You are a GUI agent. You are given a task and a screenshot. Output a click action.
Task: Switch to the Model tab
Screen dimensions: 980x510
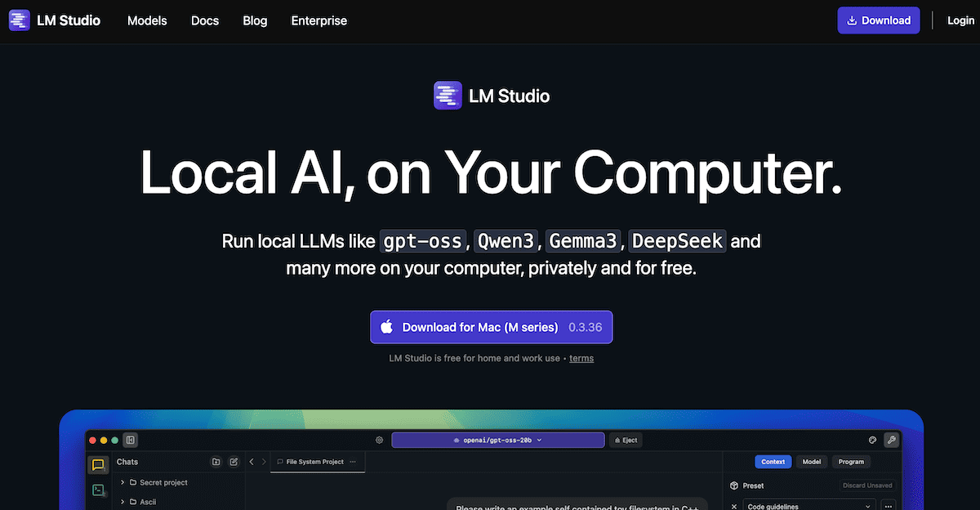[x=812, y=462]
